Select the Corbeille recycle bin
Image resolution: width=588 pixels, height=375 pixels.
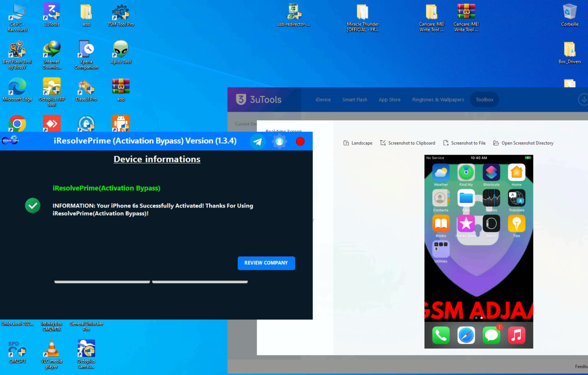click(570, 15)
